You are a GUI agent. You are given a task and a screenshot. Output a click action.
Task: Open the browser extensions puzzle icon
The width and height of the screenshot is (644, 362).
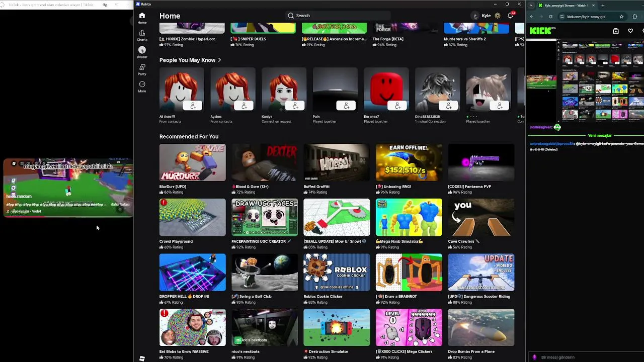point(635,17)
